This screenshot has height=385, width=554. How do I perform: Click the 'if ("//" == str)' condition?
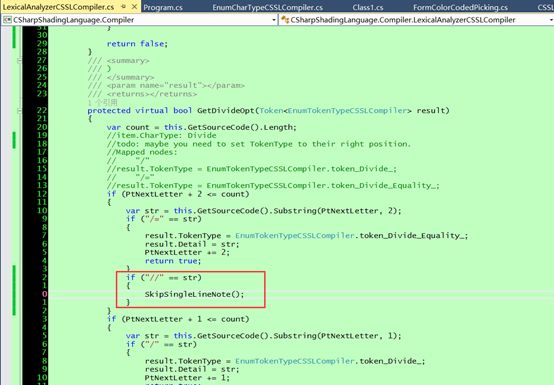164,278
